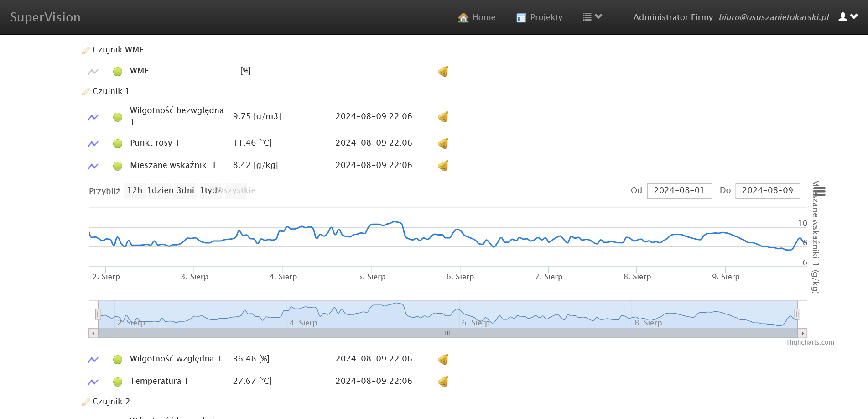Toggle chart for Temperatura 1
Image resolution: width=868 pixels, height=419 pixels.
click(93, 382)
